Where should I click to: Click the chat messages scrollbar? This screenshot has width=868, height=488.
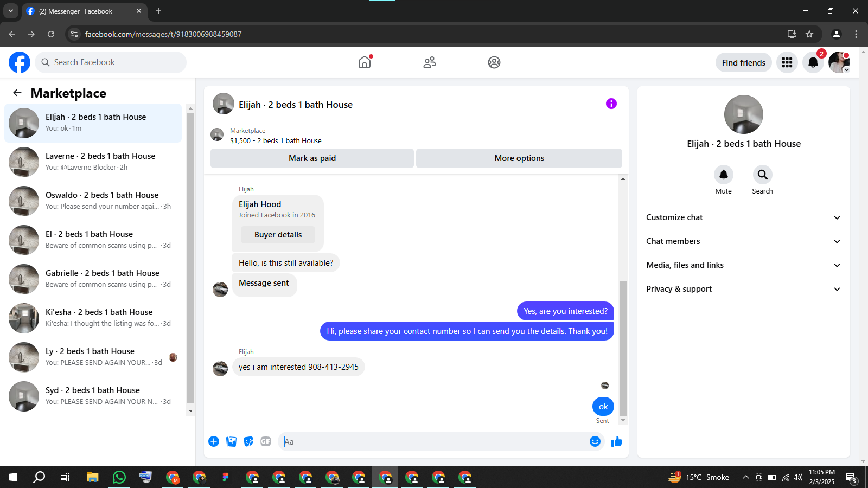click(x=623, y=348)
